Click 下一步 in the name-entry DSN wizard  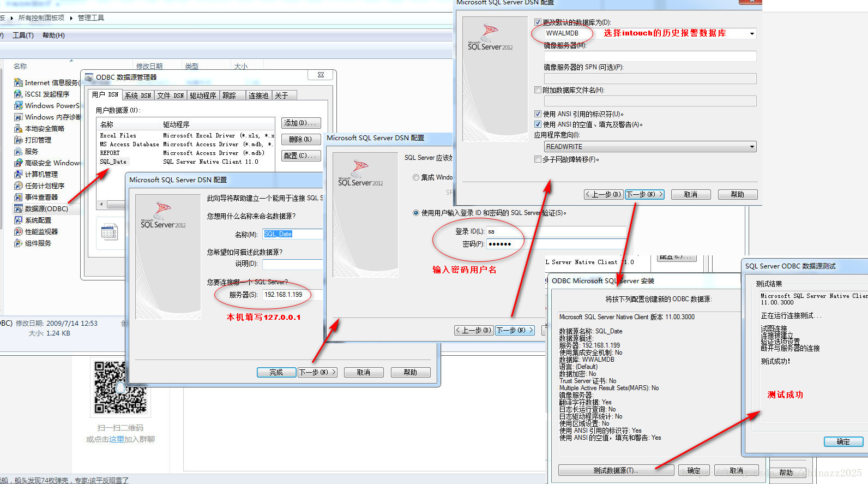pos(318,372)
